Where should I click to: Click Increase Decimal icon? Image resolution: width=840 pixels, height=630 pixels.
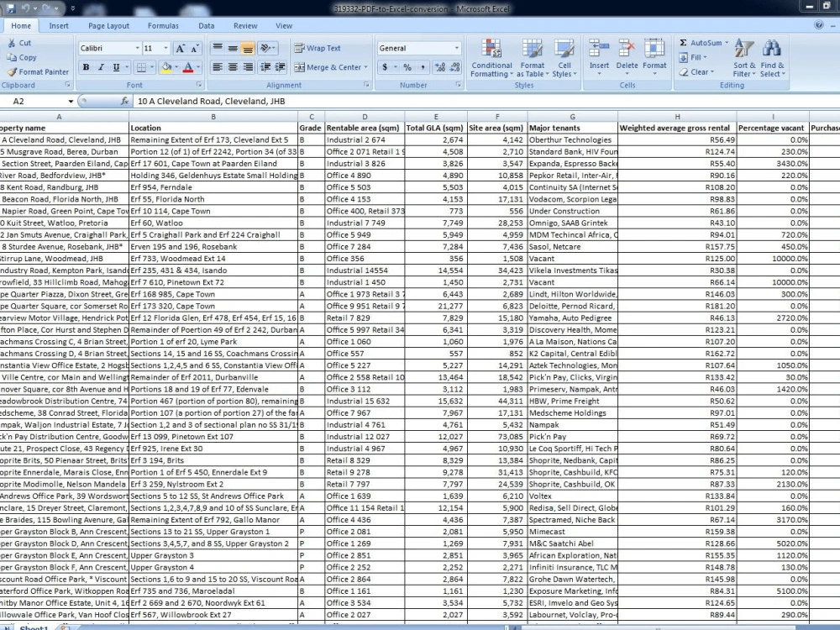click(440, 67)
